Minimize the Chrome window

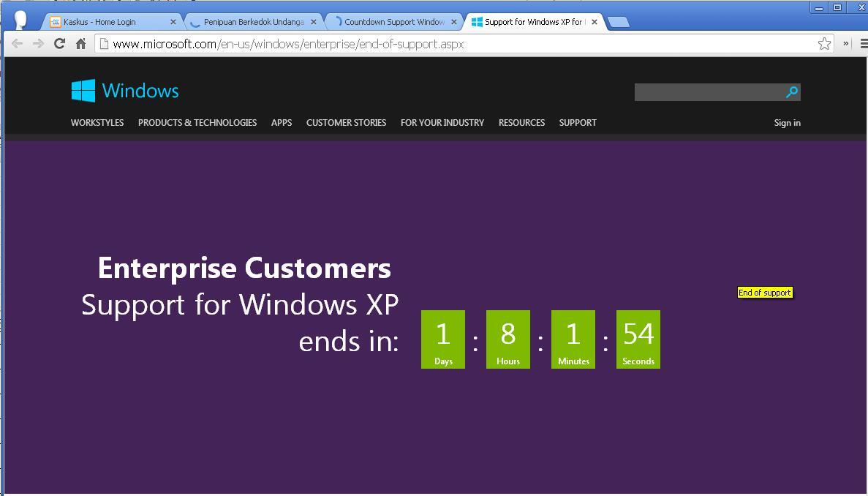(x=818, y=8)
